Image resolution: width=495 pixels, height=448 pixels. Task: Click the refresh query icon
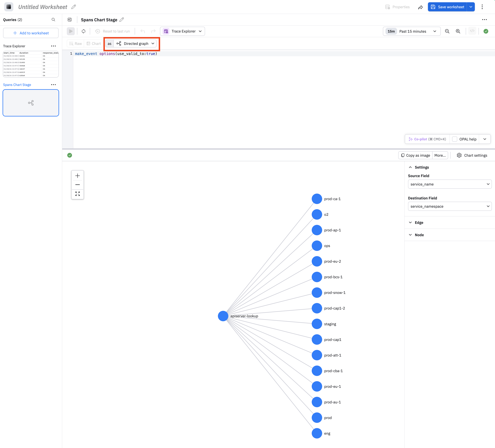(84, 31)
